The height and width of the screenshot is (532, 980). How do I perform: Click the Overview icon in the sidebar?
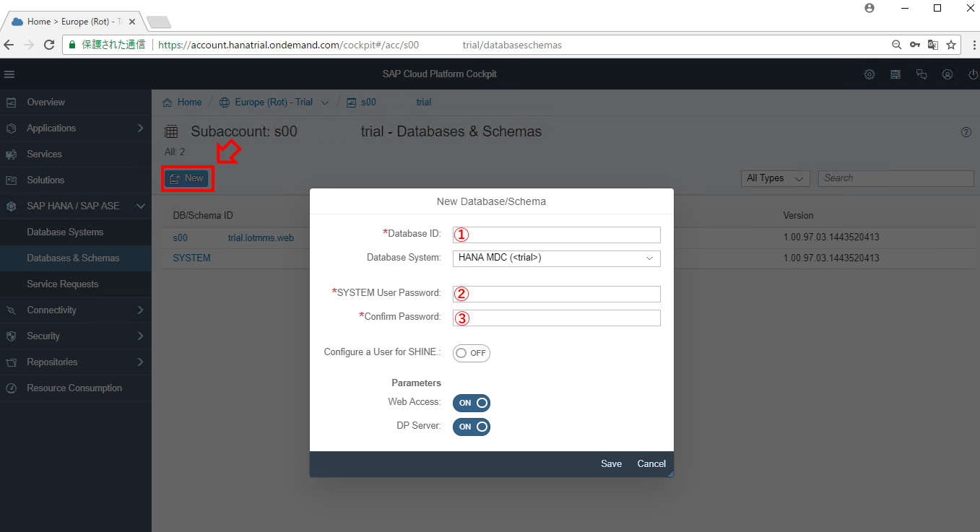point(11,103)
